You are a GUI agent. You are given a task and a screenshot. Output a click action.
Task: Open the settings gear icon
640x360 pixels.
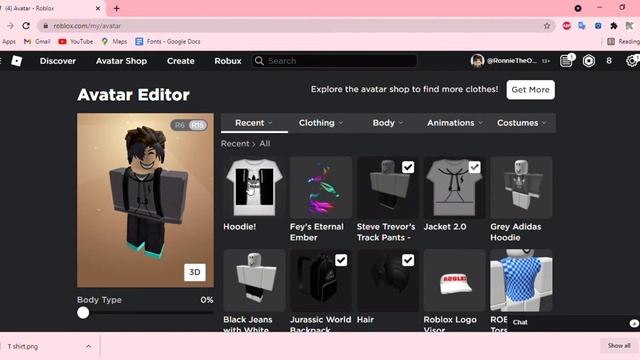click(632, 61)
